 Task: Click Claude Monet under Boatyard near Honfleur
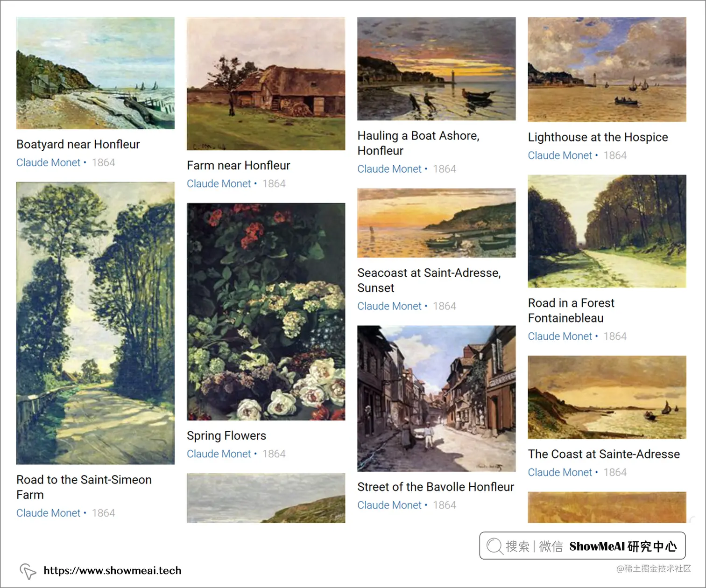tap(49, 162)
